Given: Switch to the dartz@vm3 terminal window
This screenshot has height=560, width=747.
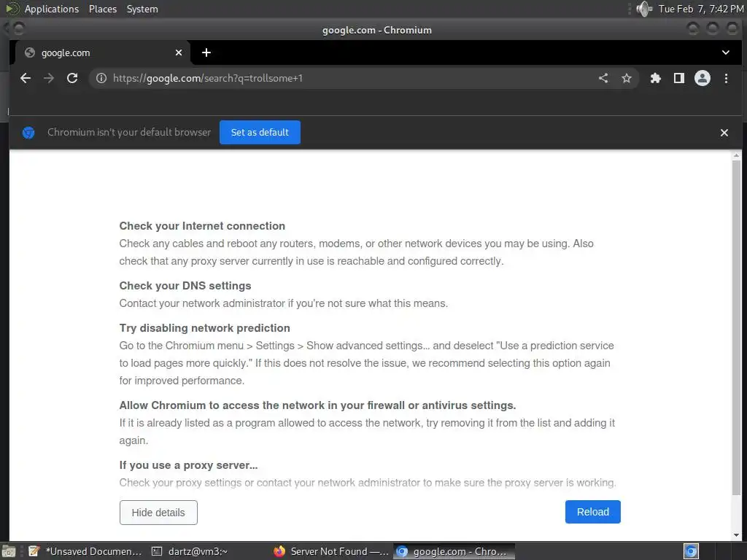Looking at the screenshot, I should [x=190, y=551].
